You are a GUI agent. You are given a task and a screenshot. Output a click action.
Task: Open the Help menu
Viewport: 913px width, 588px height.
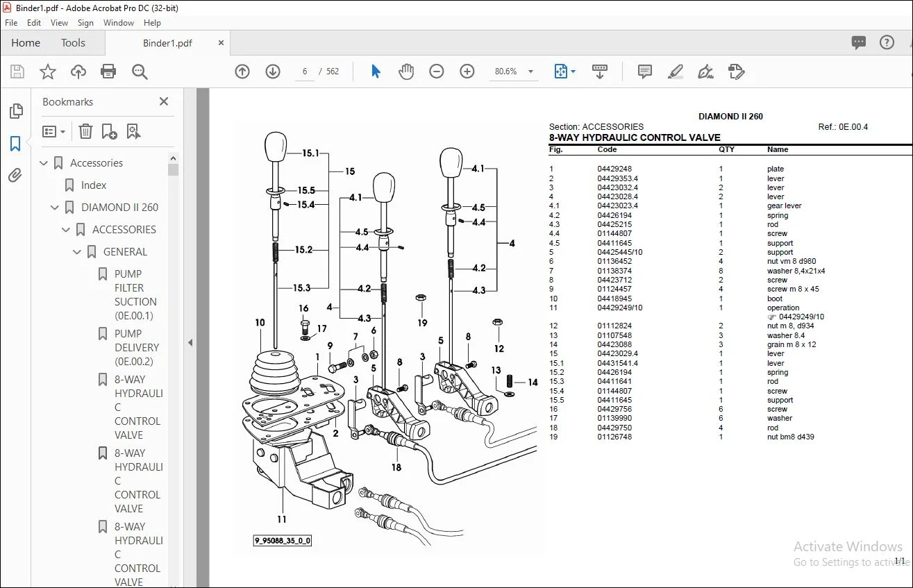tap(152, 23)
